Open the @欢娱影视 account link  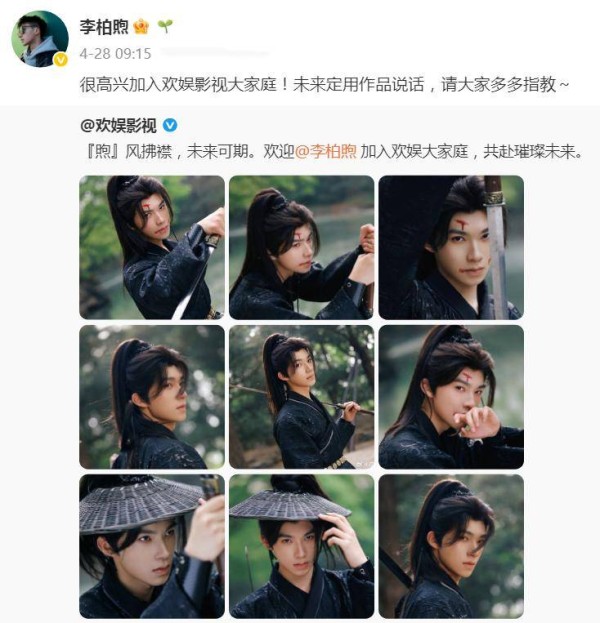118,126
